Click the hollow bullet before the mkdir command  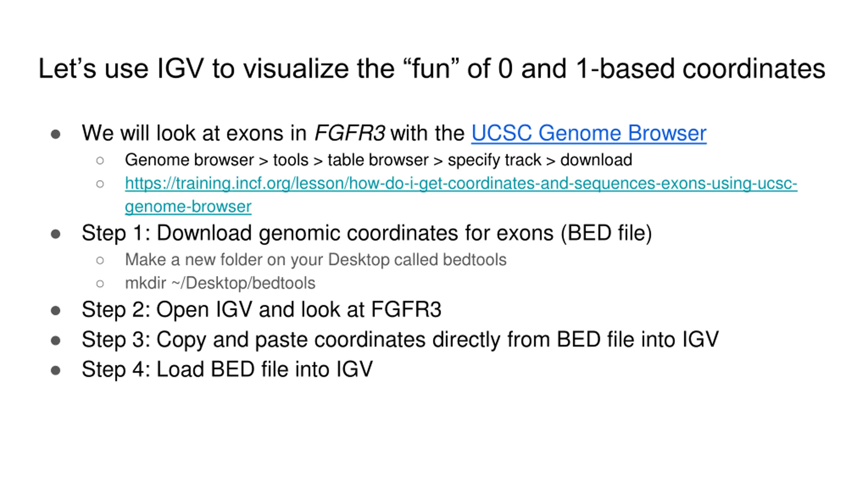click(100, 284)
